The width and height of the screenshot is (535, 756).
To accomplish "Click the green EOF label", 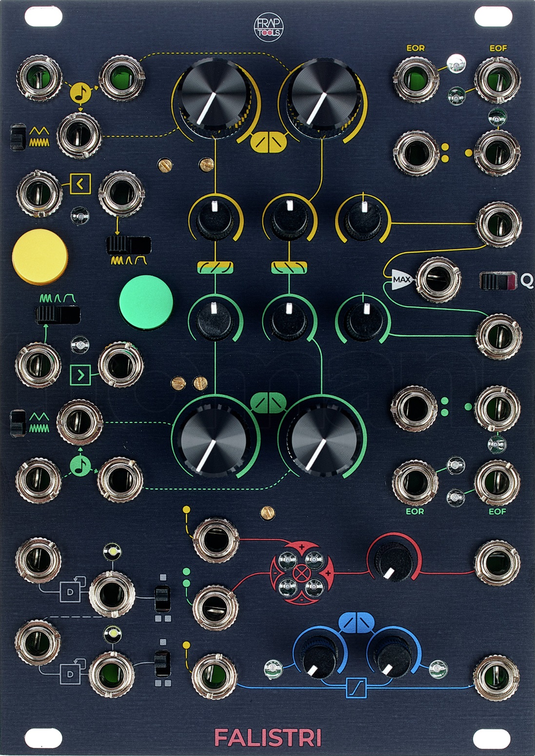I will (x=497, y=511).
